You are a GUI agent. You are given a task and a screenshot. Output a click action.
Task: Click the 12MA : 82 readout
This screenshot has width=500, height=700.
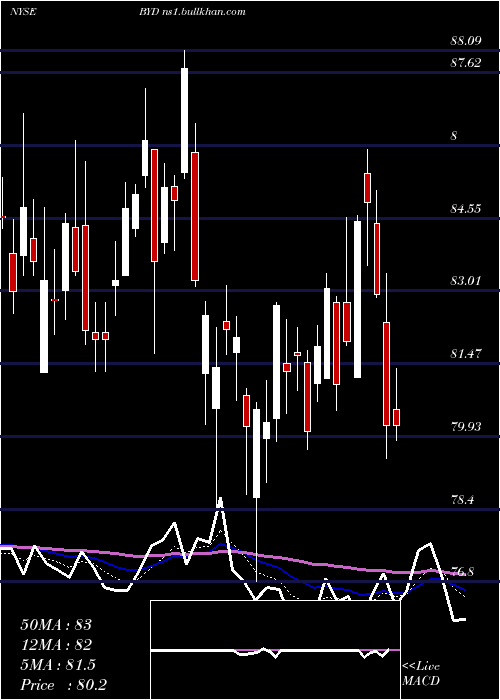click(56, 645)
